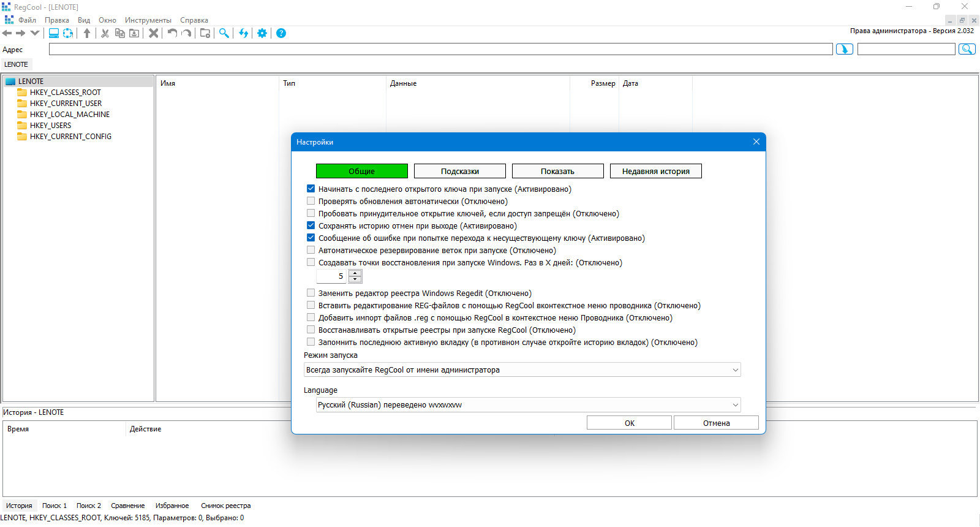Image resolution: width=980 pixels, height=527 pixels.
Task: Click the undo arrow toolbar icon
Action: point(172,33)
